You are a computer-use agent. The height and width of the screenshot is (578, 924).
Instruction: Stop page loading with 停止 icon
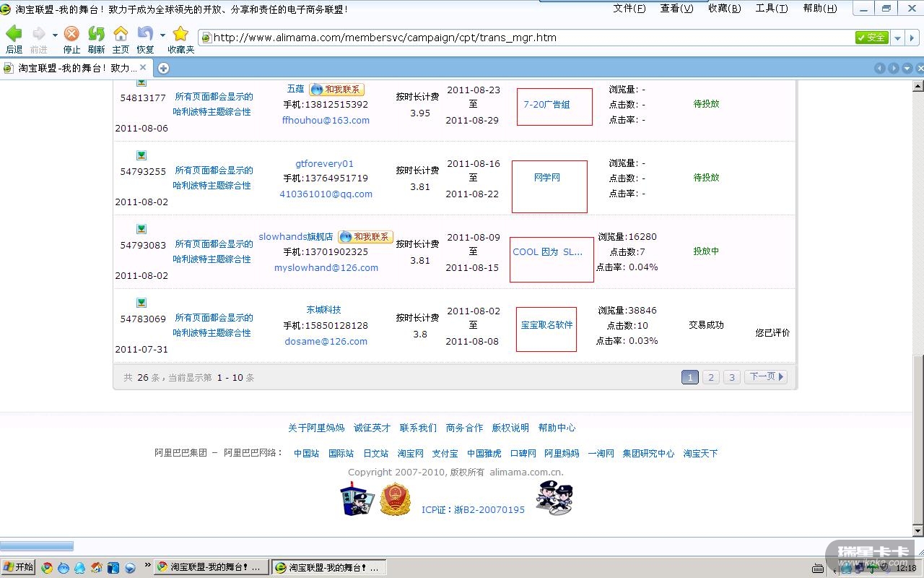(x=71, y=34)
